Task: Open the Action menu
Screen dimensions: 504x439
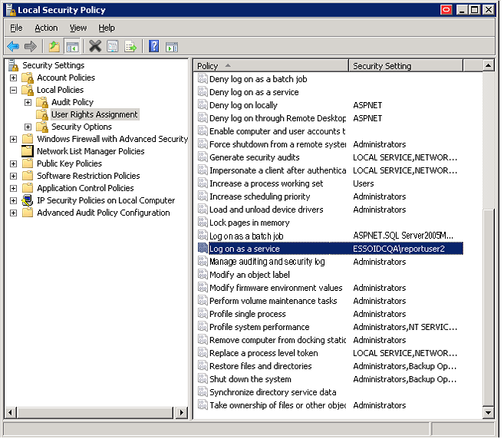Action: point(46,28)
